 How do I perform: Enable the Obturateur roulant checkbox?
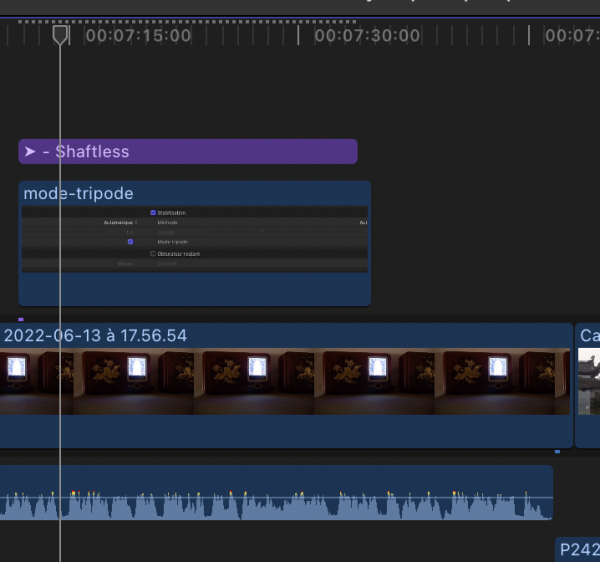point(153,254)
